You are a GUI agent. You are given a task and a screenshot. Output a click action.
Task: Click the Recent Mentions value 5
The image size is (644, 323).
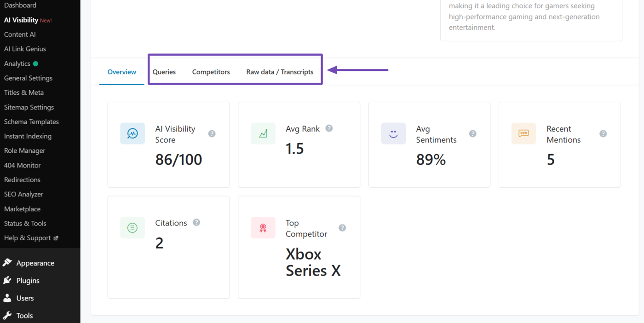(551, 160)
